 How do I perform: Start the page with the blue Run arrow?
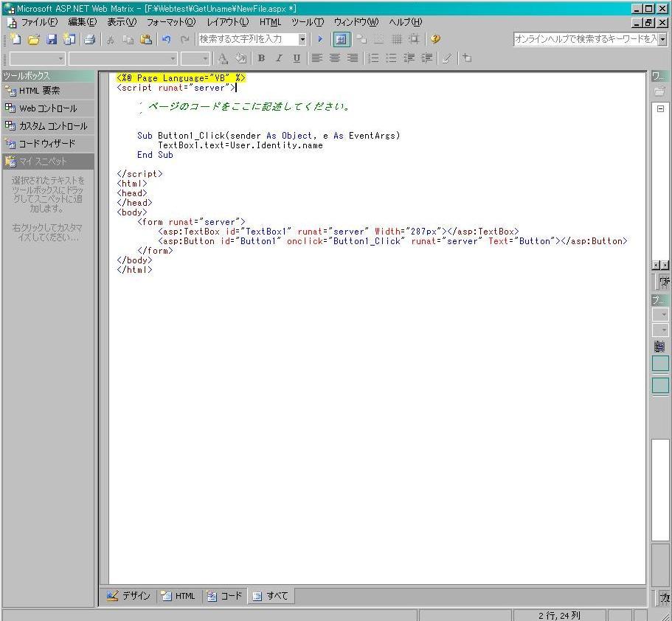click(x=320, y=39)
